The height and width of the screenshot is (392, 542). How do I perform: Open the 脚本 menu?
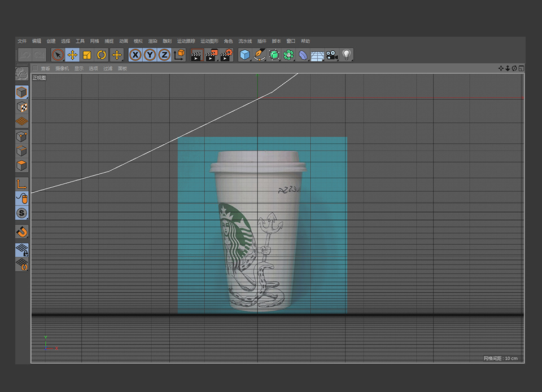point(277,41)
